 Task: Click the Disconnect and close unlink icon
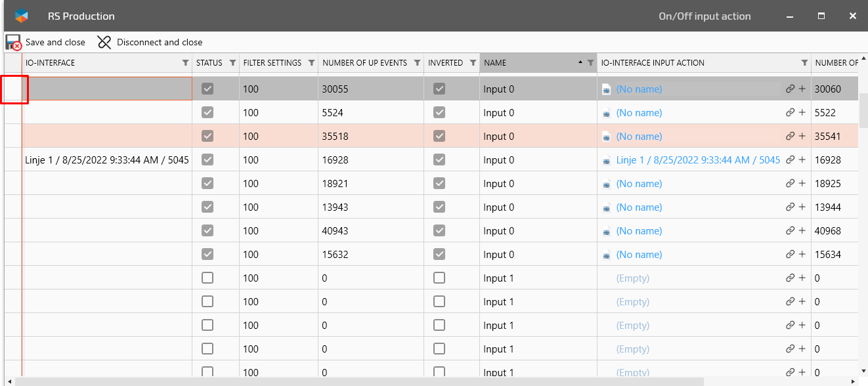coord(104,43)
